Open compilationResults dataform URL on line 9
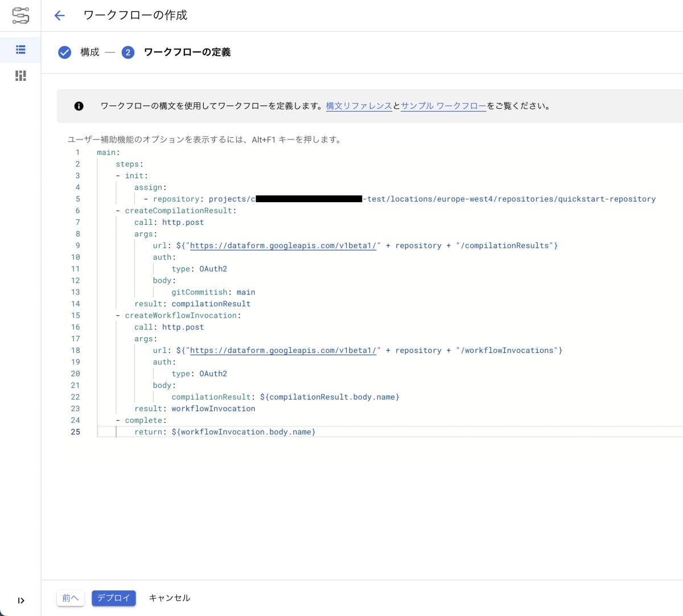The width and height of the screenshot is (683, 616). click(x=283, y=245)
